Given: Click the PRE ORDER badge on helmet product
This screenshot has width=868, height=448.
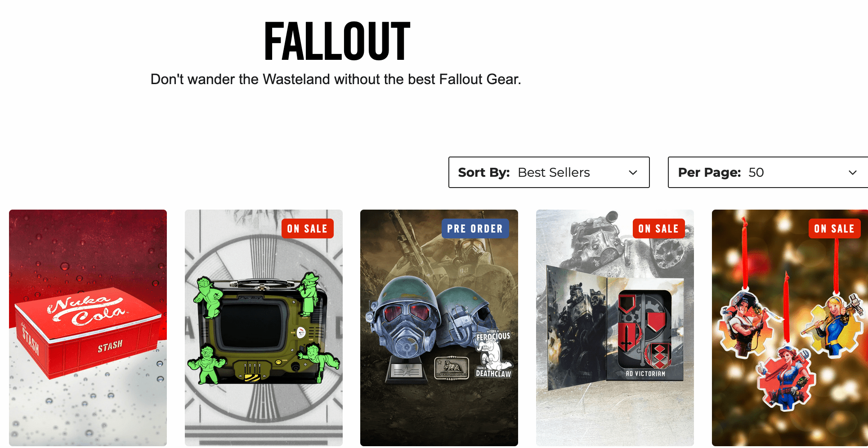Looking at the screenshot, I should (x=475, y=228).
